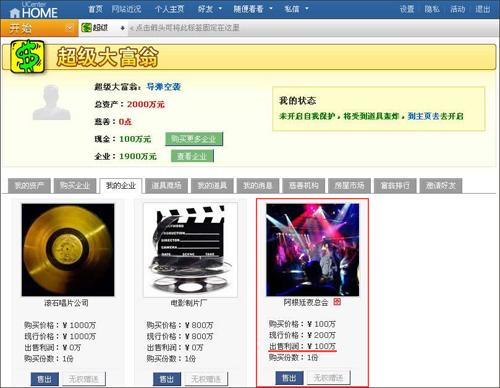This screenshot has width=500, height=388.
Task: Click 无权赠送 under 电影制片厂
Action: [206, 379]
